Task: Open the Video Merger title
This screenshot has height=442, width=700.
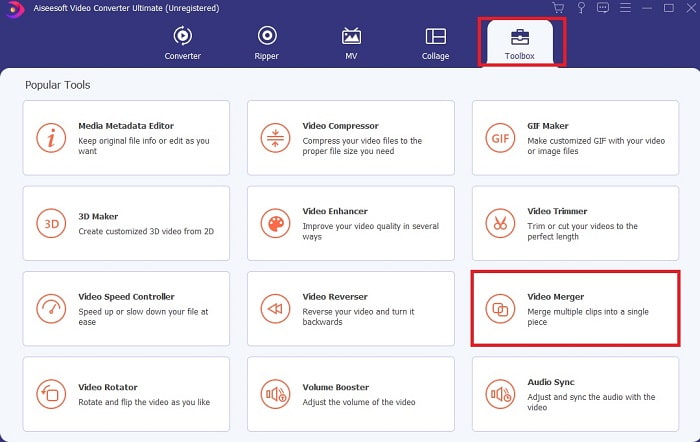Action: (x=555, y=297)
